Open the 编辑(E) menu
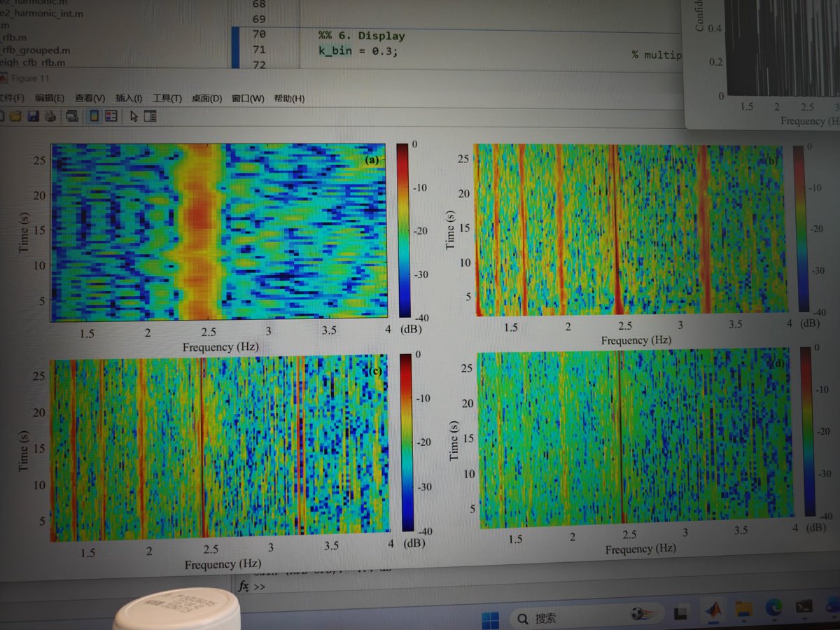 [x=49, y=99]
